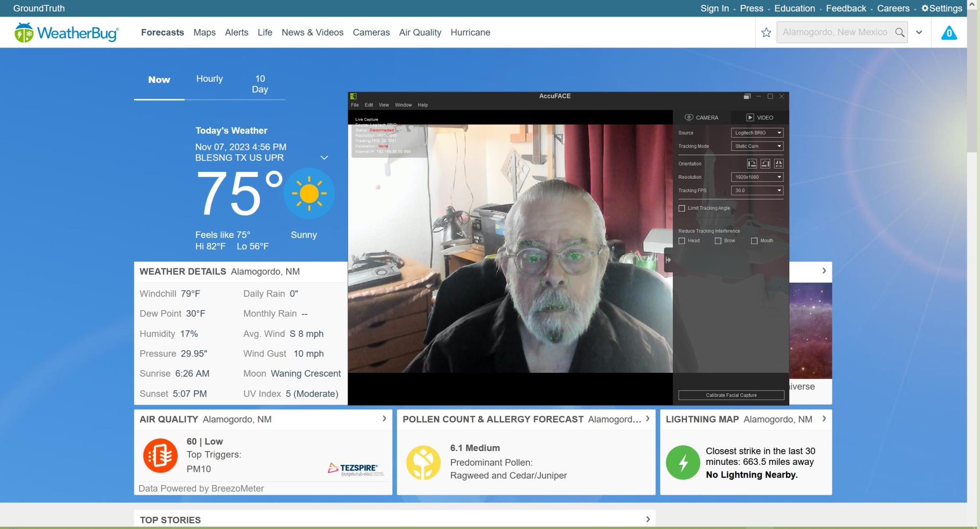
Task: Rotate camera orientation clockwise in AccuFACE
Action: 752,164
